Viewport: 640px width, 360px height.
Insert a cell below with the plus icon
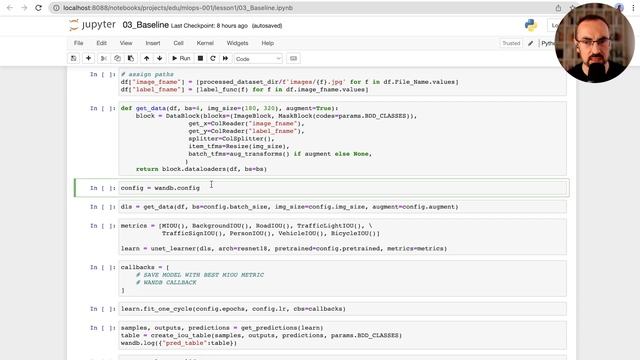(88, 59)
